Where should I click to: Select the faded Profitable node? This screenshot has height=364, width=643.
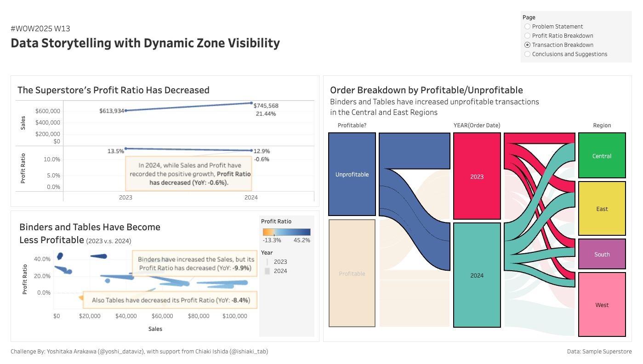pos(352,273)
